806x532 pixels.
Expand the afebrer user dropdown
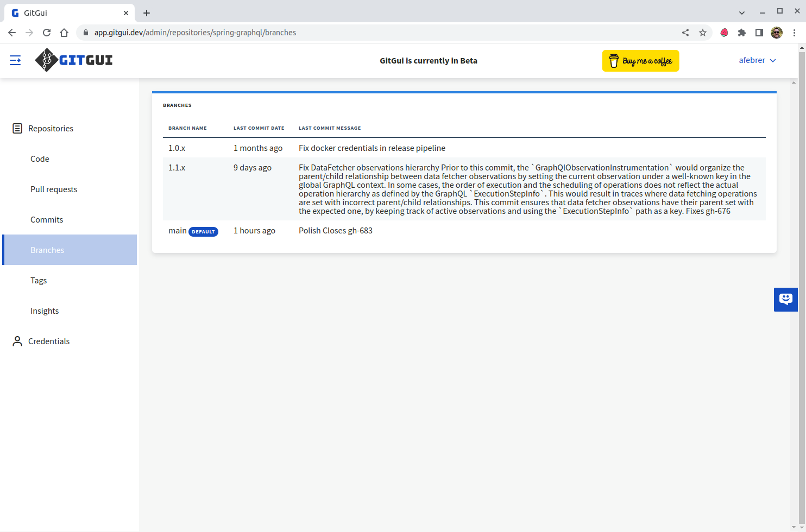[x=757, y=60]
